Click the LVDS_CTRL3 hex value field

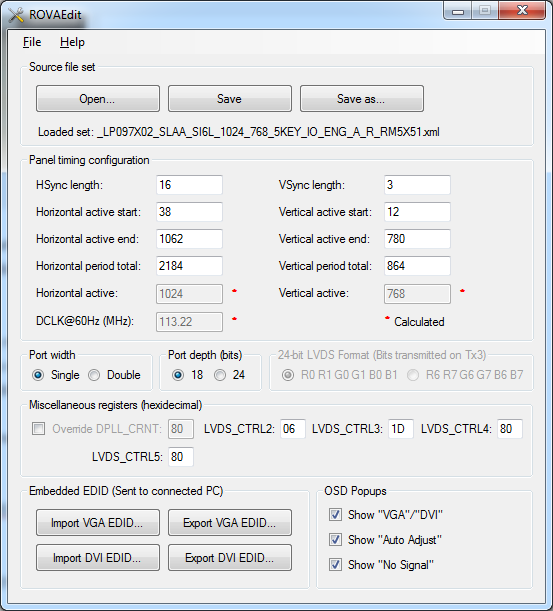401,429
